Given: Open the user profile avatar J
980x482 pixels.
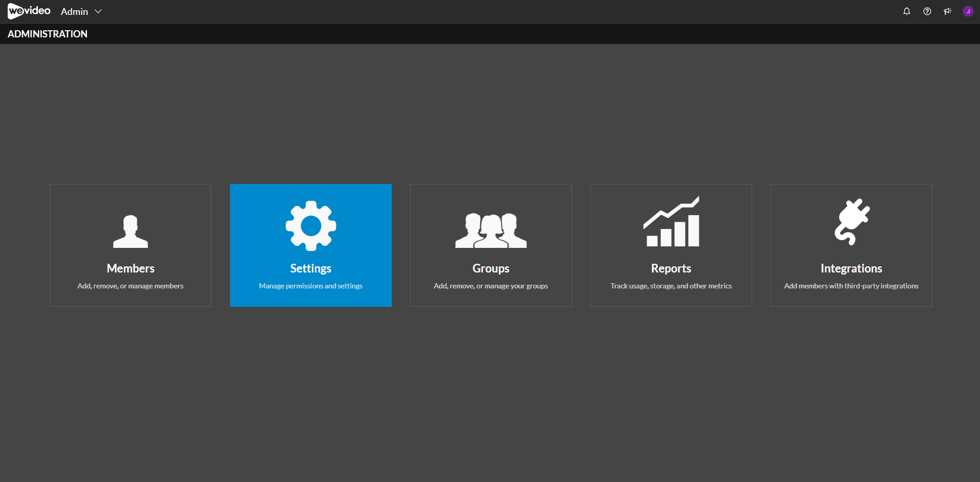Looking at the screenshot, I should click(968, 11).
